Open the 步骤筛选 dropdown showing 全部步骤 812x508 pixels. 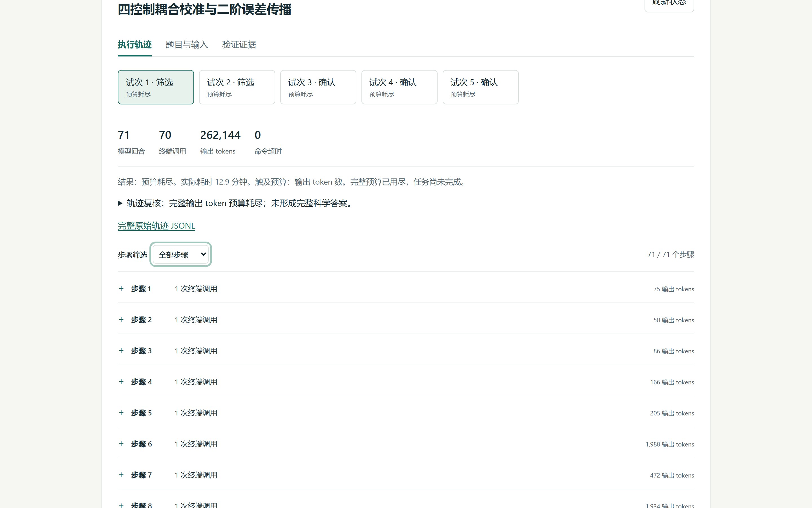tap(180, 254)
